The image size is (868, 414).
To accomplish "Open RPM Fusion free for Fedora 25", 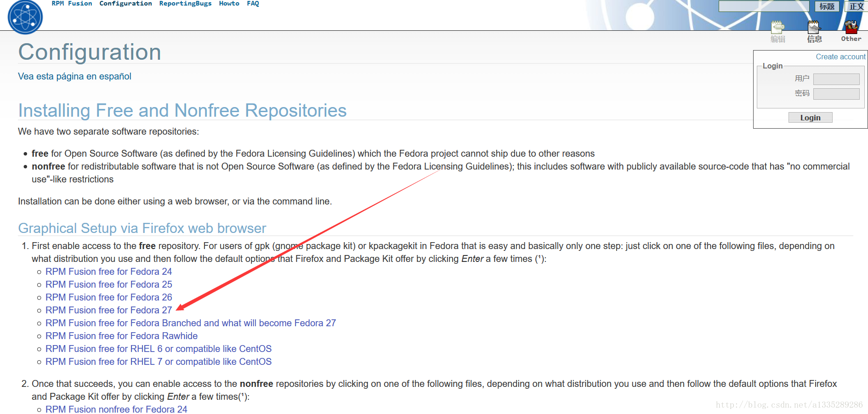I will click(x=108, y=284).
